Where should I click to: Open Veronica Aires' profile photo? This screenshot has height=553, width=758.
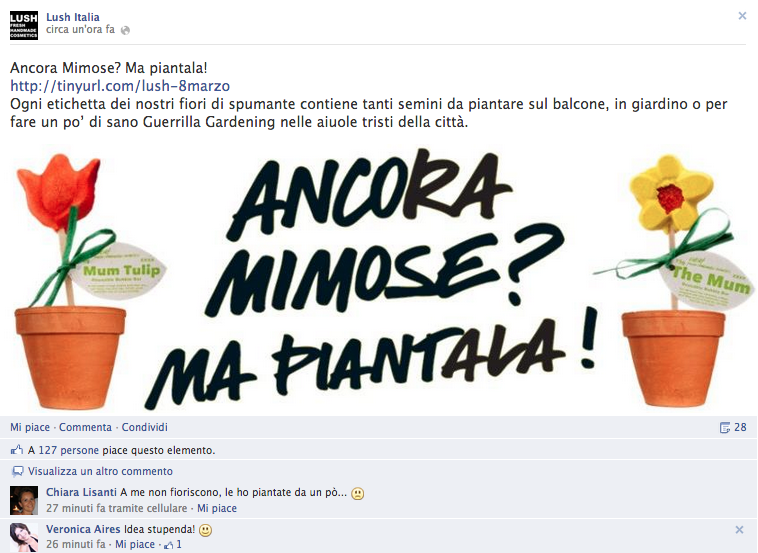point(24,537)
